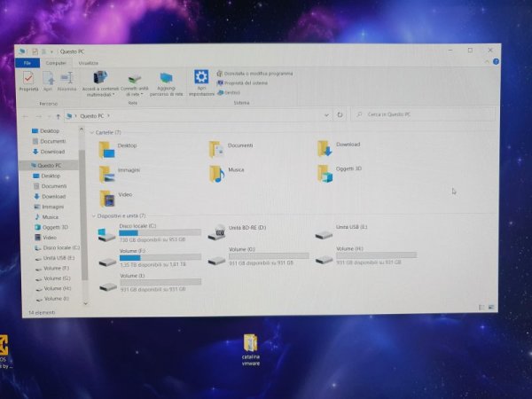Select the Documenti folder in Cartelle
This screenshot has width=532, height=399.
[x=231, y=149]
